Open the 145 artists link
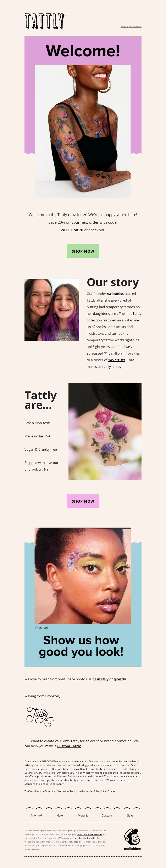Viewport: 166px width, 868px height. [117, 360]
